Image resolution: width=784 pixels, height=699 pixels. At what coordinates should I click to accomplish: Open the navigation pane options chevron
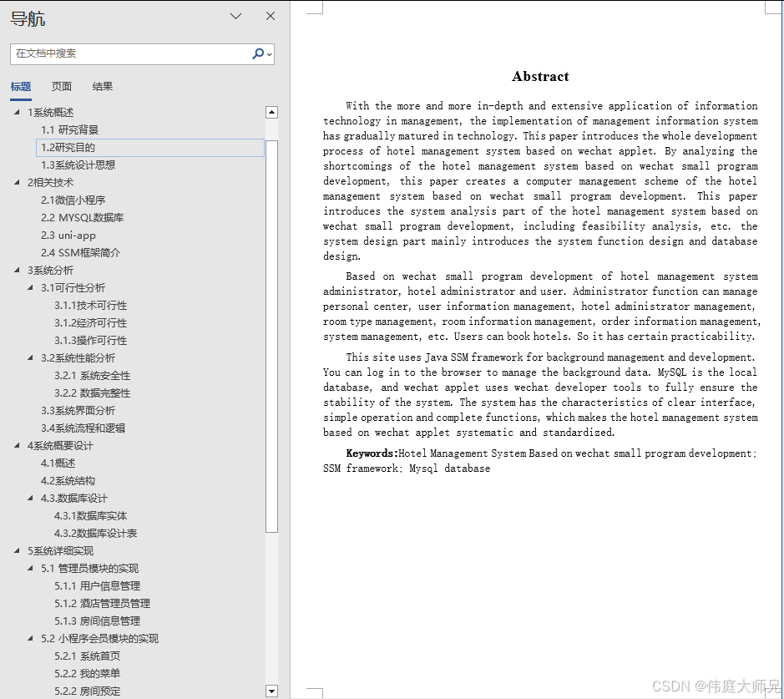click(x=235, y=17)
